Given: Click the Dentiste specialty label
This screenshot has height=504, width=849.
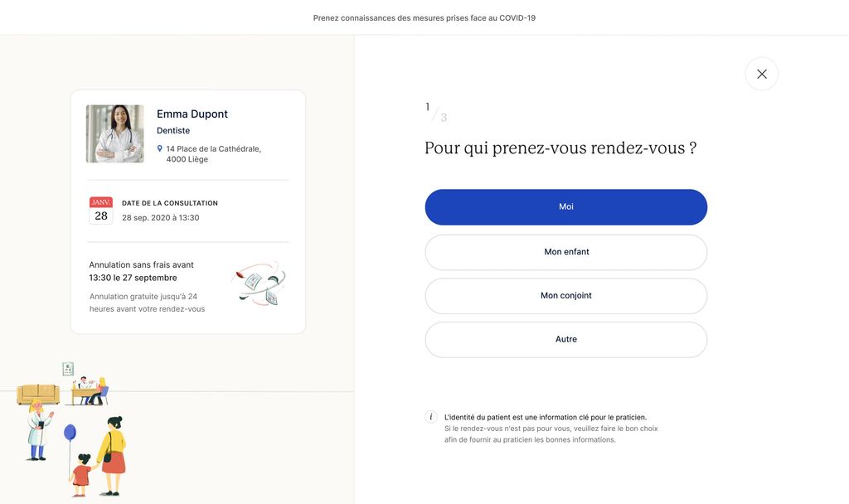Looking at the screenshot, I should coord(173,130).
